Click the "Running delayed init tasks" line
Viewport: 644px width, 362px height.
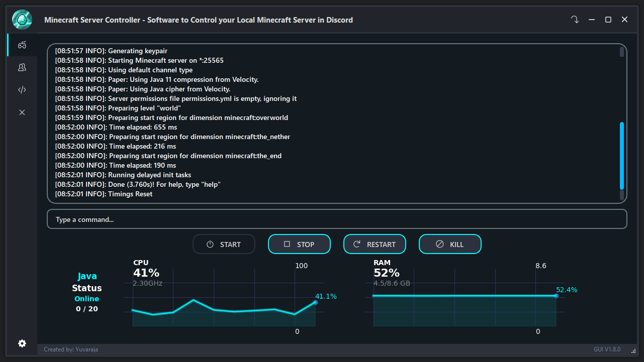coord(123,175)
